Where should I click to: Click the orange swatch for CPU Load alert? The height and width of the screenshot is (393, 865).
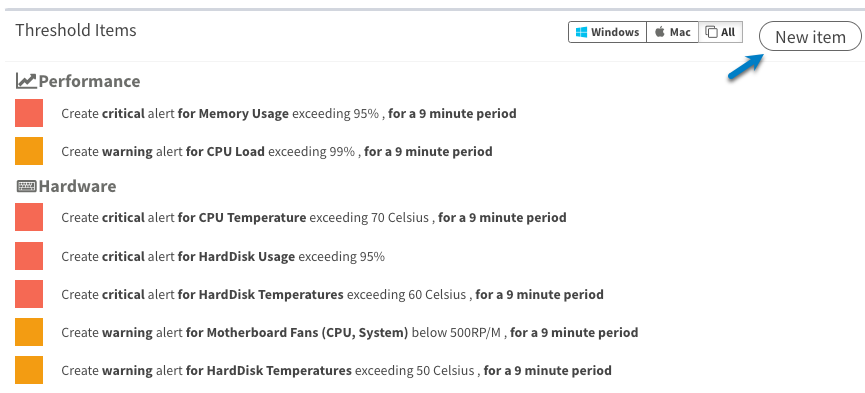[29, 151]
